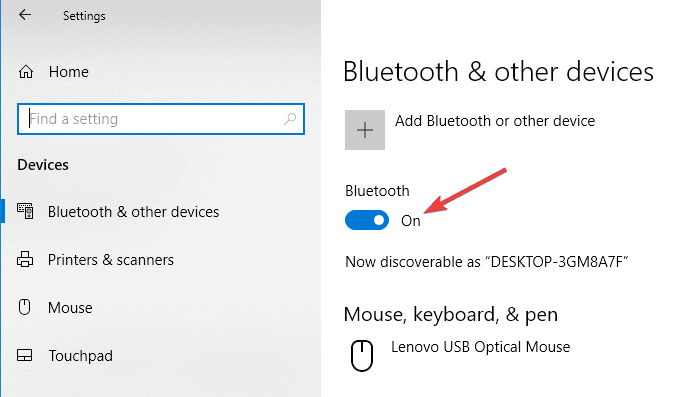Click the Mouse, keyboard, & pen heading

(451, 314)
